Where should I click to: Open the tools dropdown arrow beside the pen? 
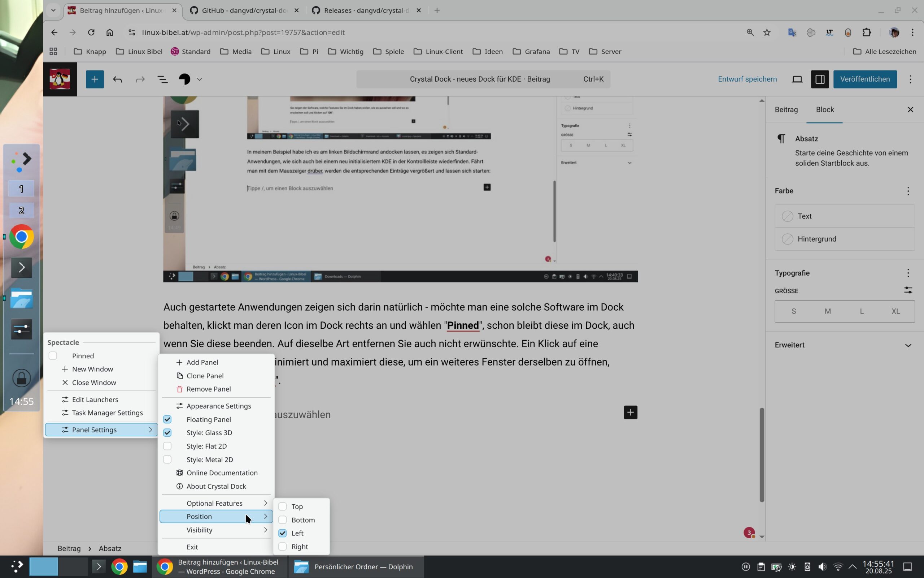199,79
